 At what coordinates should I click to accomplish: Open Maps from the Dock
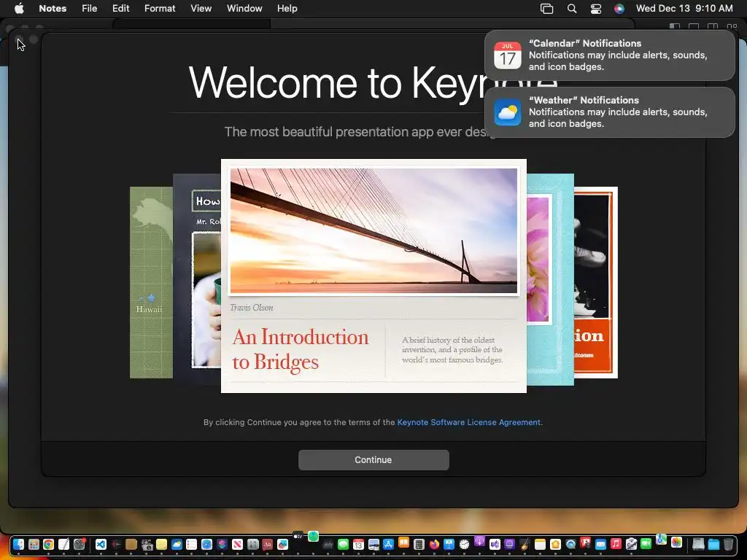[661, 539]
